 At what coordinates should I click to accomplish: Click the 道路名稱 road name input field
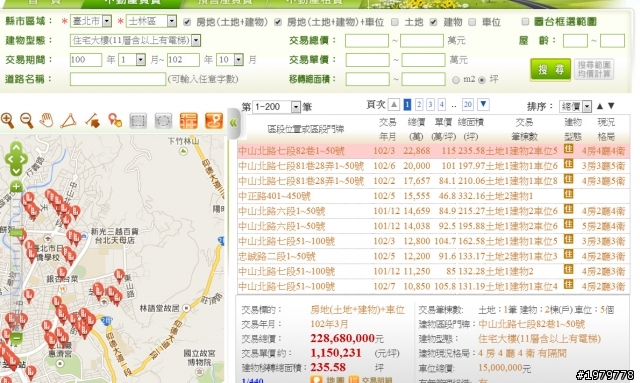click(x=118, y=79)
